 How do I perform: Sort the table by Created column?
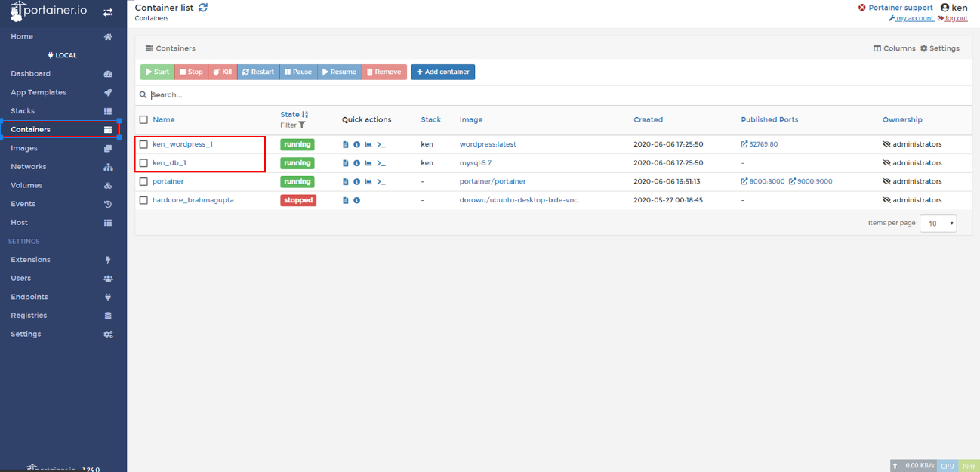[x=648, y=119]
